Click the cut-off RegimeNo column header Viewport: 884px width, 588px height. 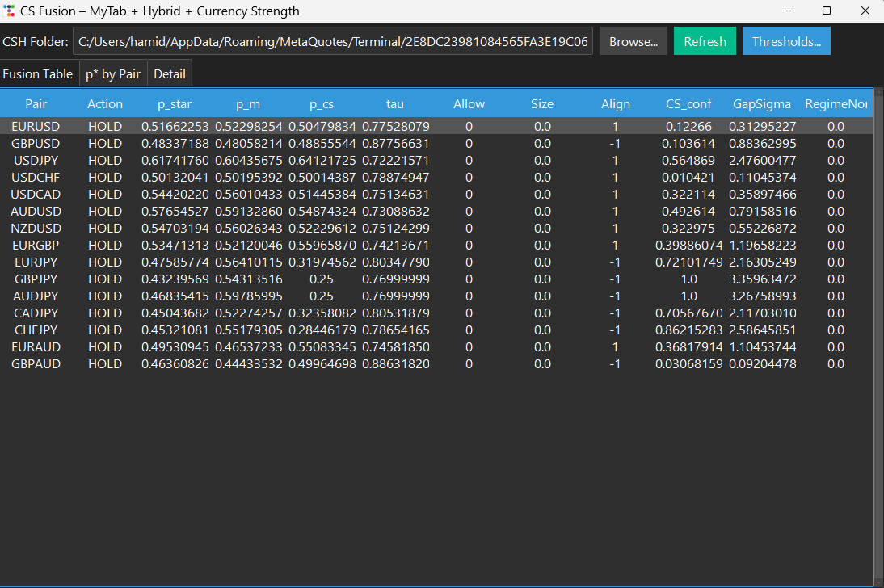[x=836, y=103]
